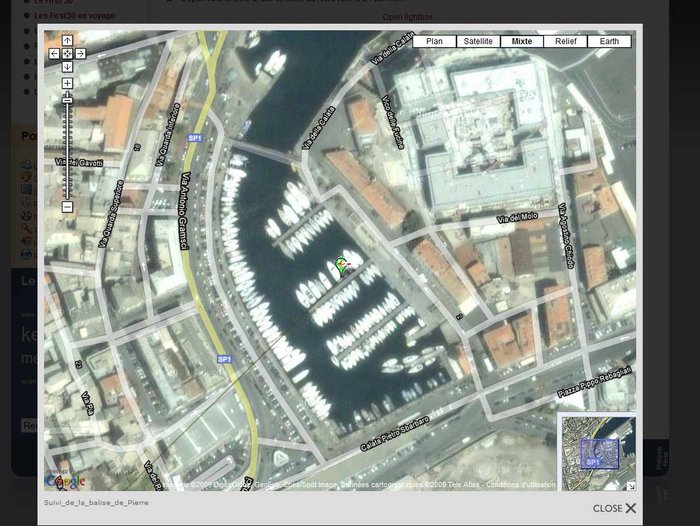Pan the map down with arrow
Screen dimensions: 700x526
pos(67,67)
